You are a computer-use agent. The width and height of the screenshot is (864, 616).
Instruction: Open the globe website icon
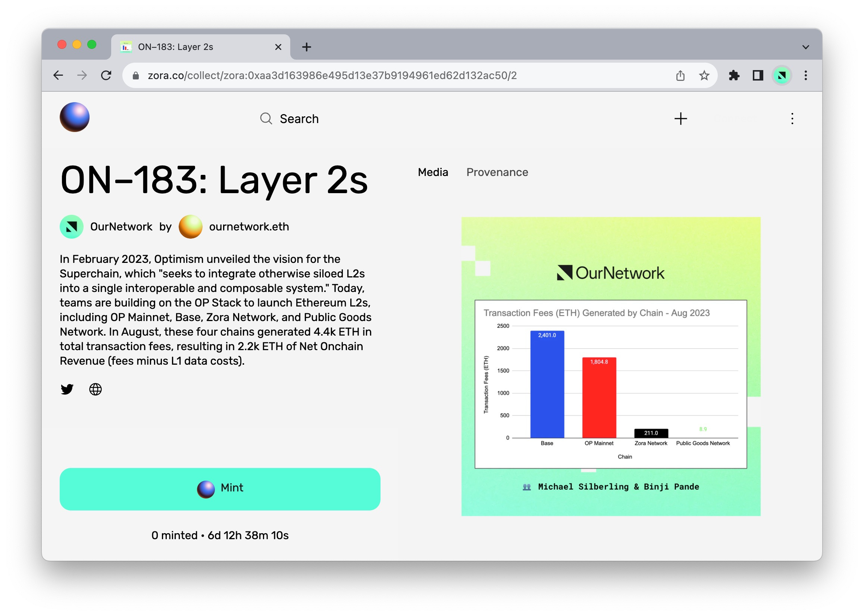pyautogui.click(x=95, y=389)
